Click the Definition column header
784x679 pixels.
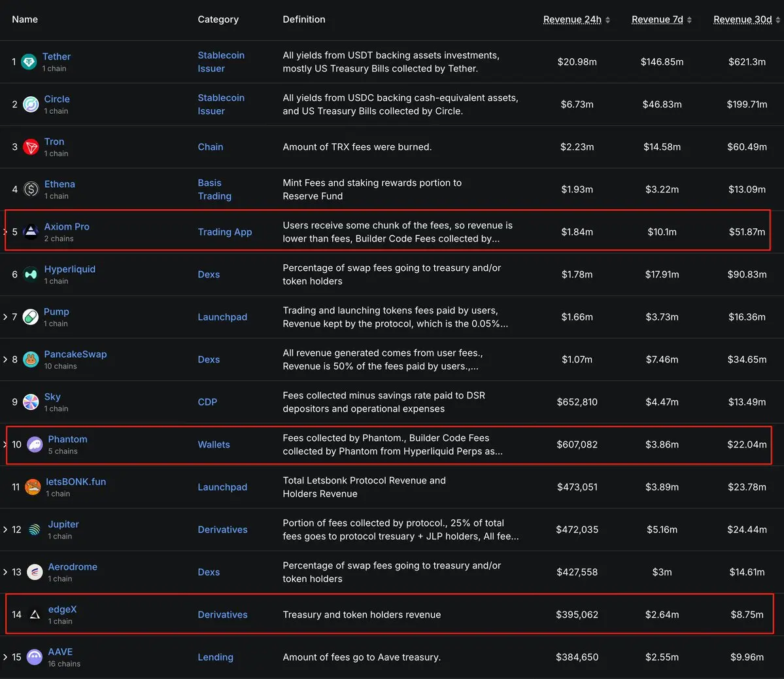(x=304, y=19)
